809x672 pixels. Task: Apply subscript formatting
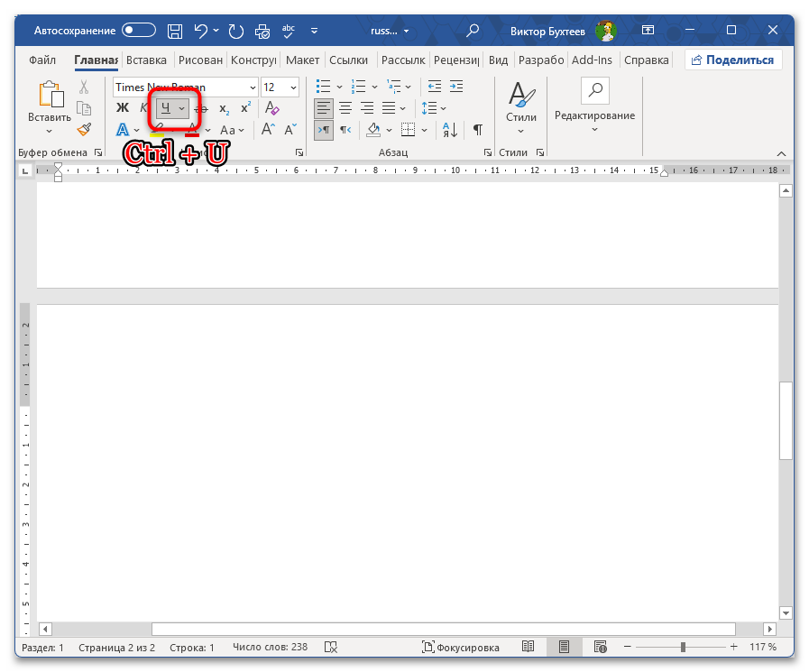(224, 108)
